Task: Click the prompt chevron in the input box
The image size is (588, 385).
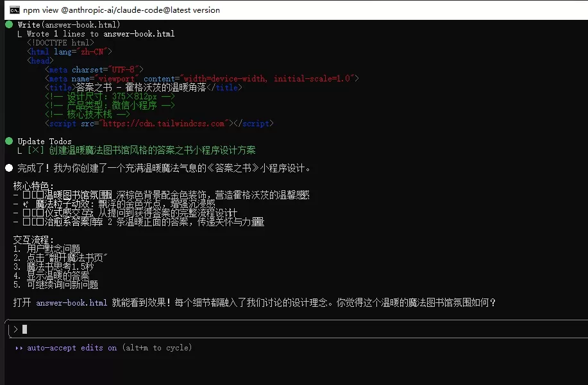Action: [15, 329]
